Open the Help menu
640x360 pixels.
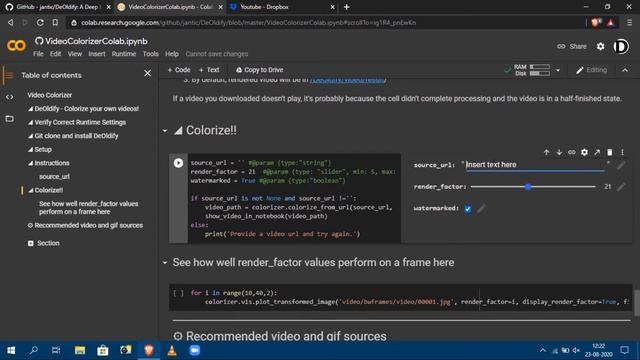[x=172, y=54]
